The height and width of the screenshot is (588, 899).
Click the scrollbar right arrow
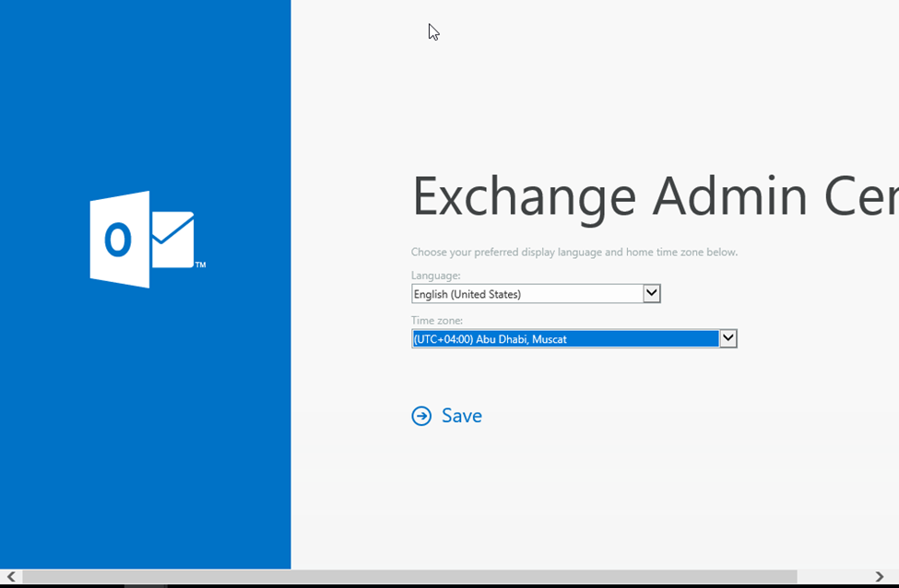point(879,577)
